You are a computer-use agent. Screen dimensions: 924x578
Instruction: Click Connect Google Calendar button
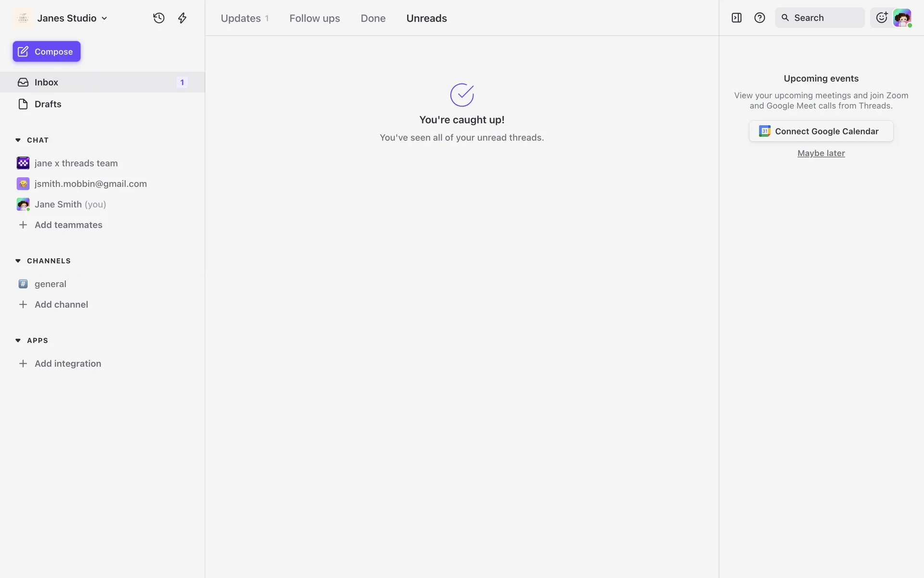coord(821,131)
